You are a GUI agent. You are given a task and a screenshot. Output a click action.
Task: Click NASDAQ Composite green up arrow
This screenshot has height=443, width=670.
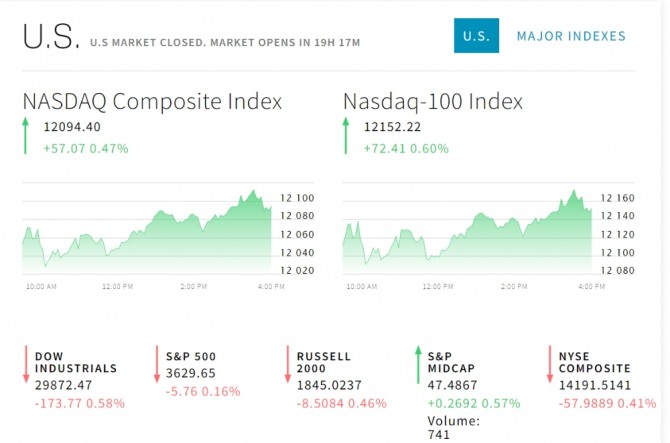(26, 136)
